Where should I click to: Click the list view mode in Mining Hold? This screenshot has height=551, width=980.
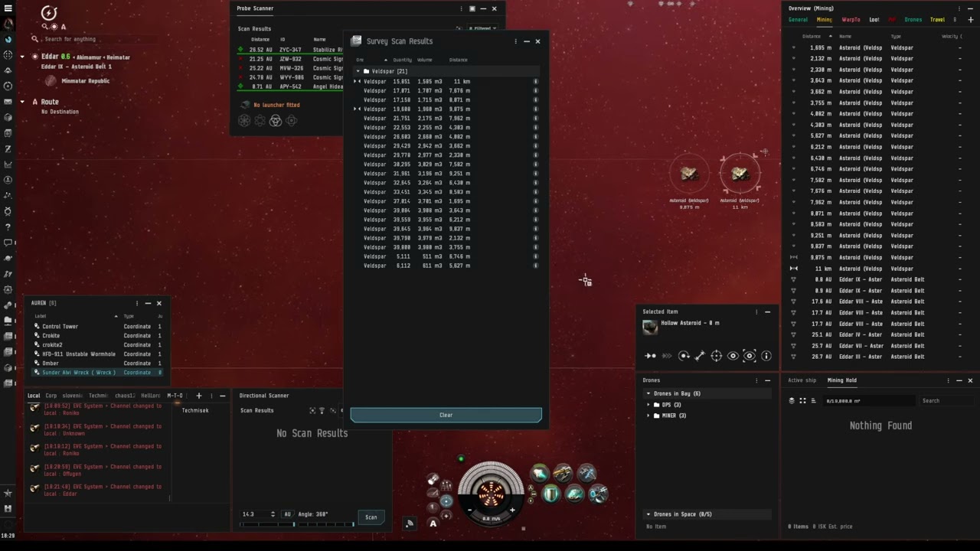tap(813, 400)
